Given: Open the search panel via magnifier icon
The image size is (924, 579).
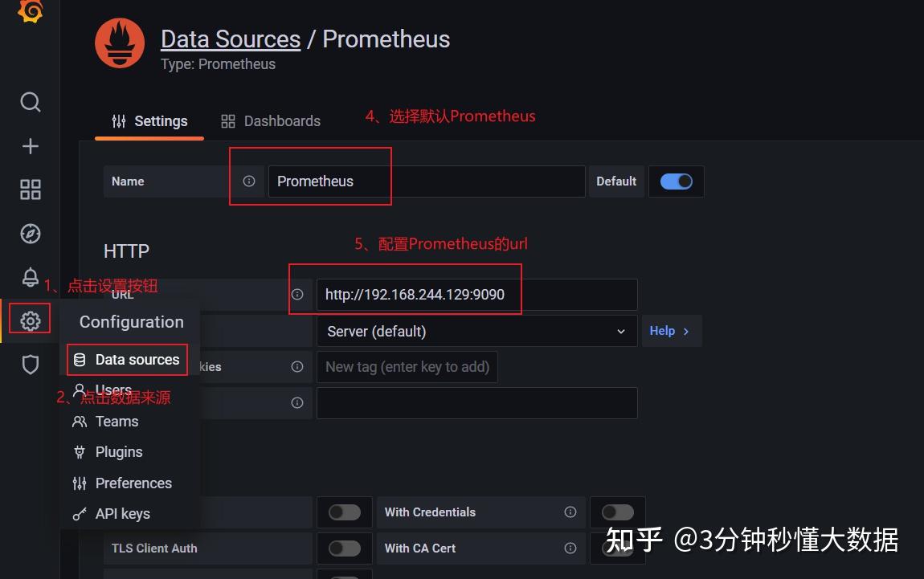Looking at the screenshot, I should click(30, 102).
